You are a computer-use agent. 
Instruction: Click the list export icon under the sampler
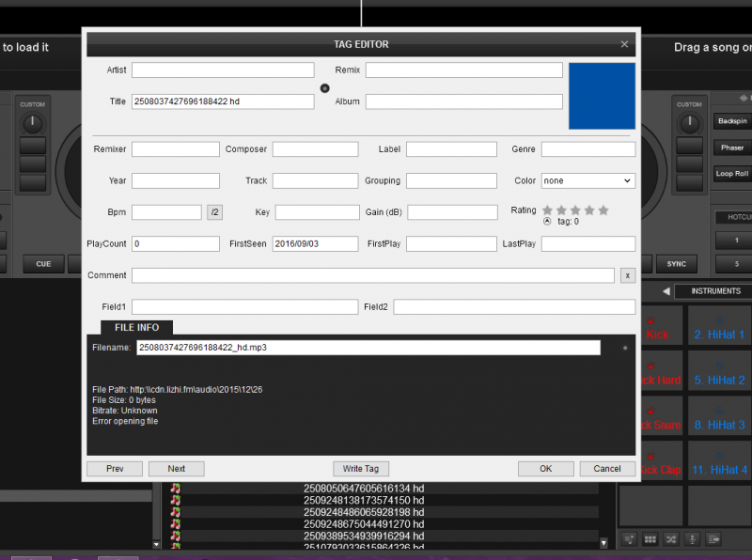pyautogui.click(x=714, y=539)
